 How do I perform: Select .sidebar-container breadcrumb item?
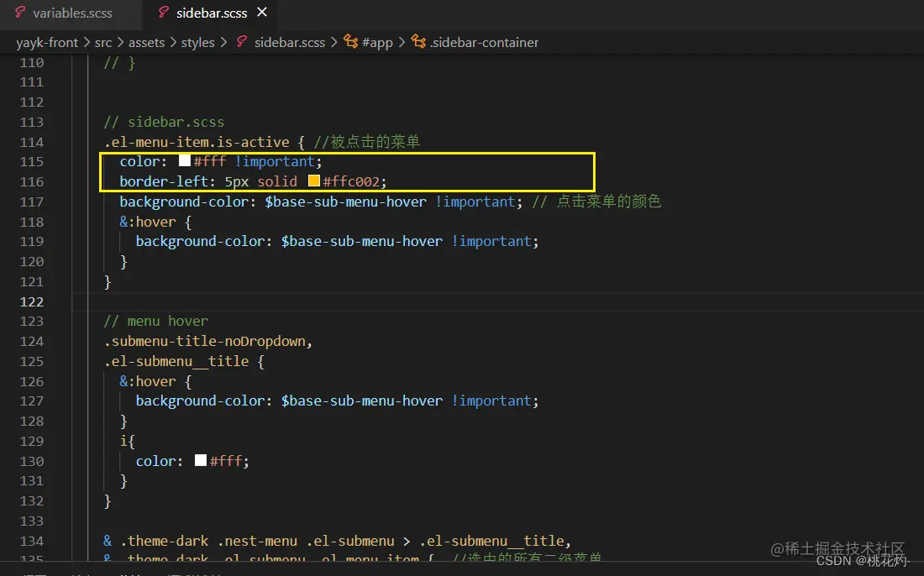pyautogui.click(x=484, y=43)
